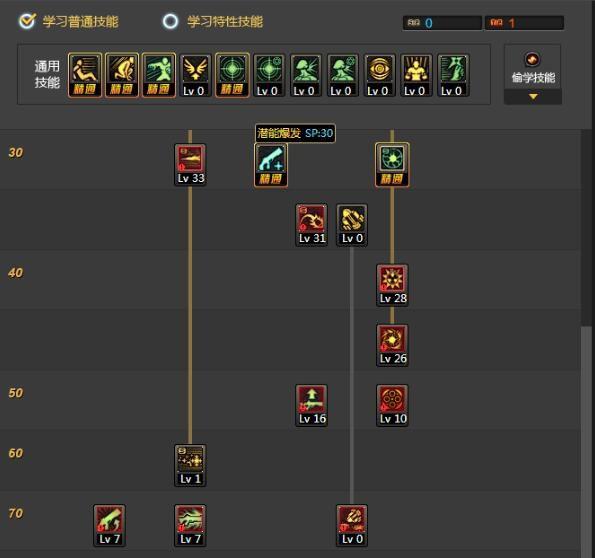Select the golden wings general skill icon
The image size is (595, 558).
point(195,75)
